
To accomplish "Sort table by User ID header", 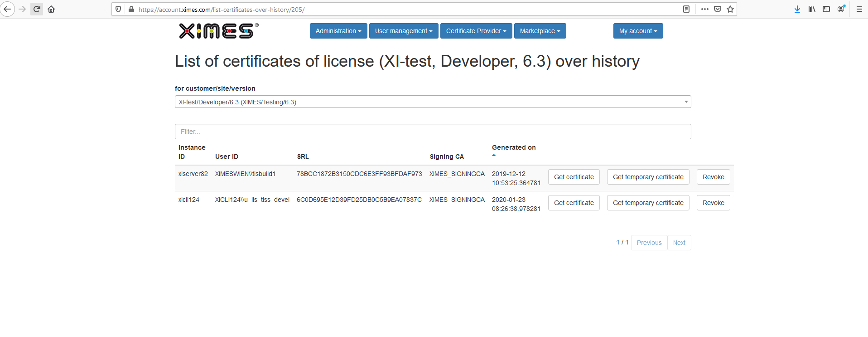I will coord(227,156).
